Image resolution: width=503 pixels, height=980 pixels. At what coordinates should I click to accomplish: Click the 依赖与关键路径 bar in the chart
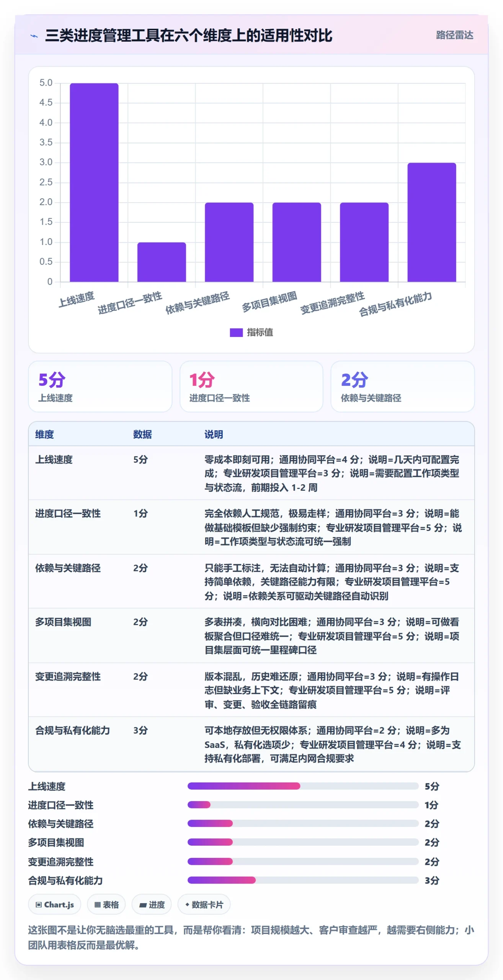(229, 242)
